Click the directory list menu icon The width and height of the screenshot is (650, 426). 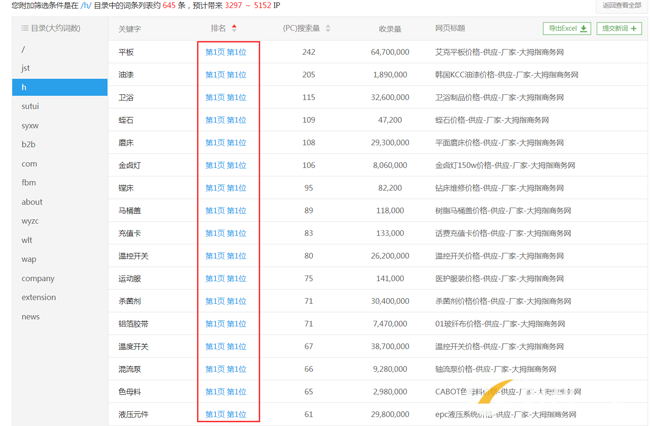point(25,28)
